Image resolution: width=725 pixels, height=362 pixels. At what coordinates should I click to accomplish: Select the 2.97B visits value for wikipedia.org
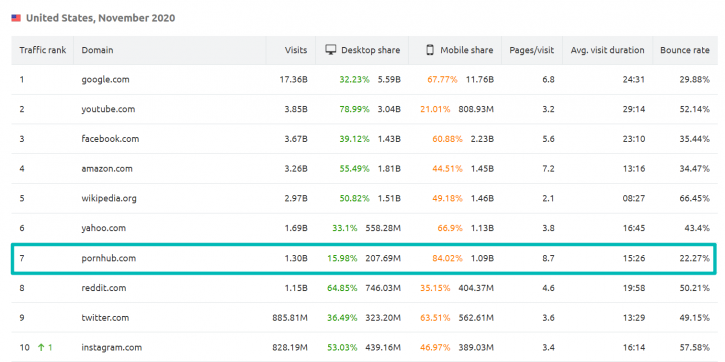coord(296,198)
